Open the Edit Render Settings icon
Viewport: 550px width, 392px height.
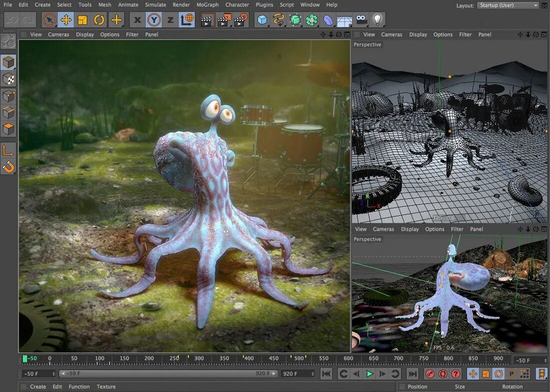point(240,20)
